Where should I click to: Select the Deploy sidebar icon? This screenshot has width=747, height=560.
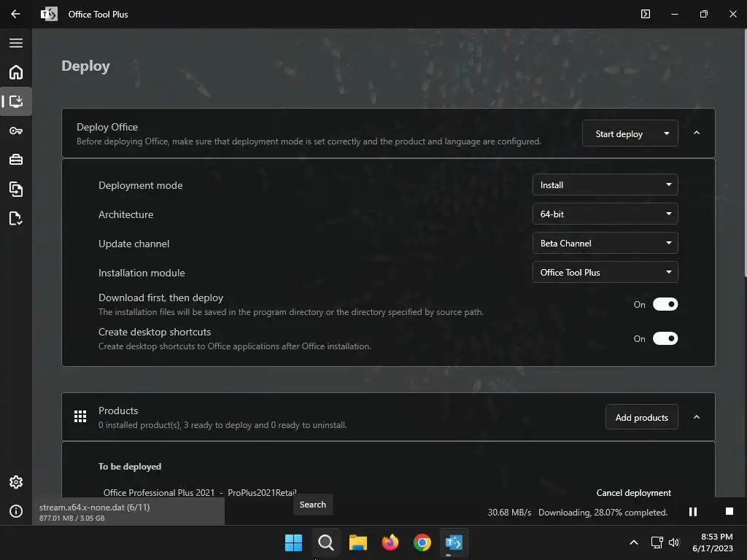pyautogui.click(x=16, y=101)
